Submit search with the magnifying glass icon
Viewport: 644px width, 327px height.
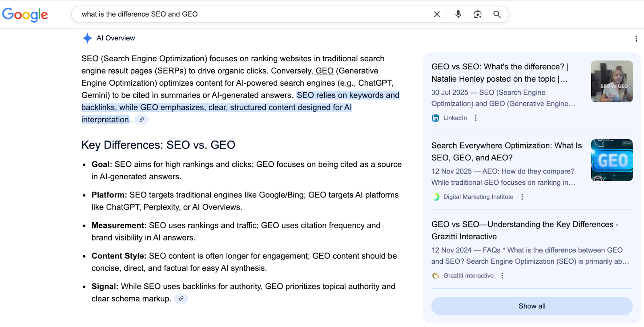(x=497, y=14)
